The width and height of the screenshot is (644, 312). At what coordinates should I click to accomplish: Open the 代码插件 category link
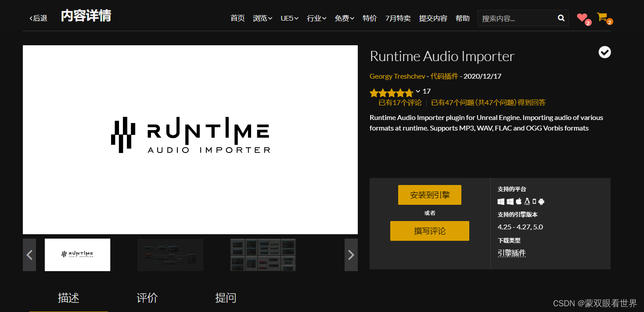[444, 76]
